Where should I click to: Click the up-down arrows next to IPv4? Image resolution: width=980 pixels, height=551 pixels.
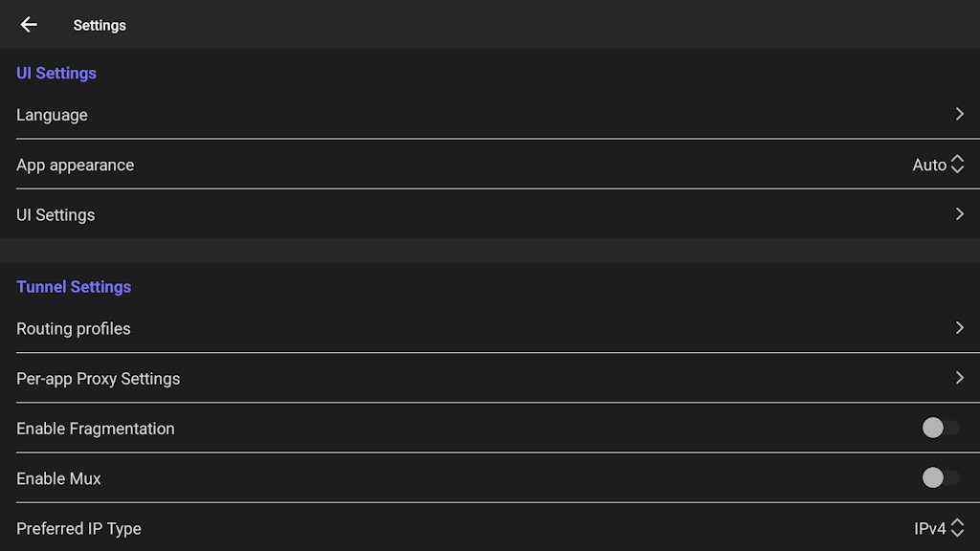coord(957,528)
